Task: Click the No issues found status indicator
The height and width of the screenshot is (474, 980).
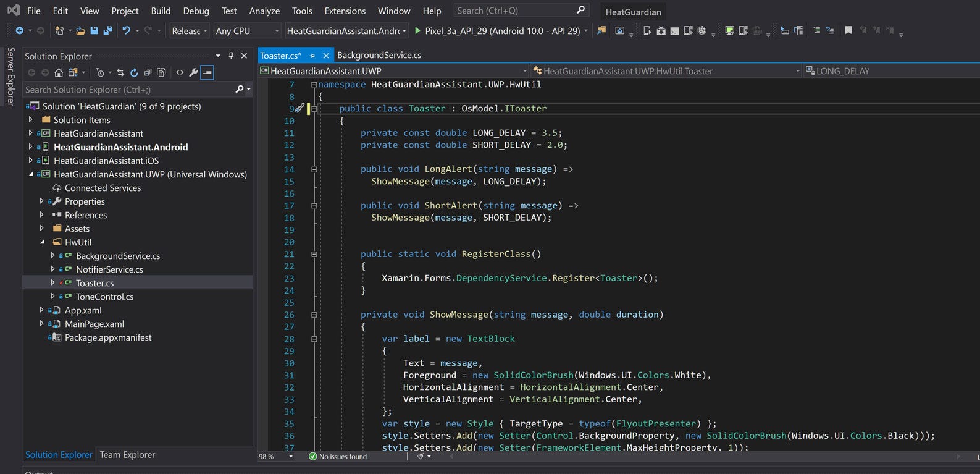Action: (x=338, y=457)
